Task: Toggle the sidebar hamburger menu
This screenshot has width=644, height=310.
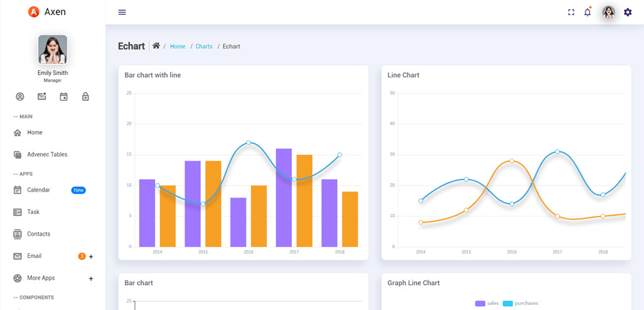Action: click(122, 12)
